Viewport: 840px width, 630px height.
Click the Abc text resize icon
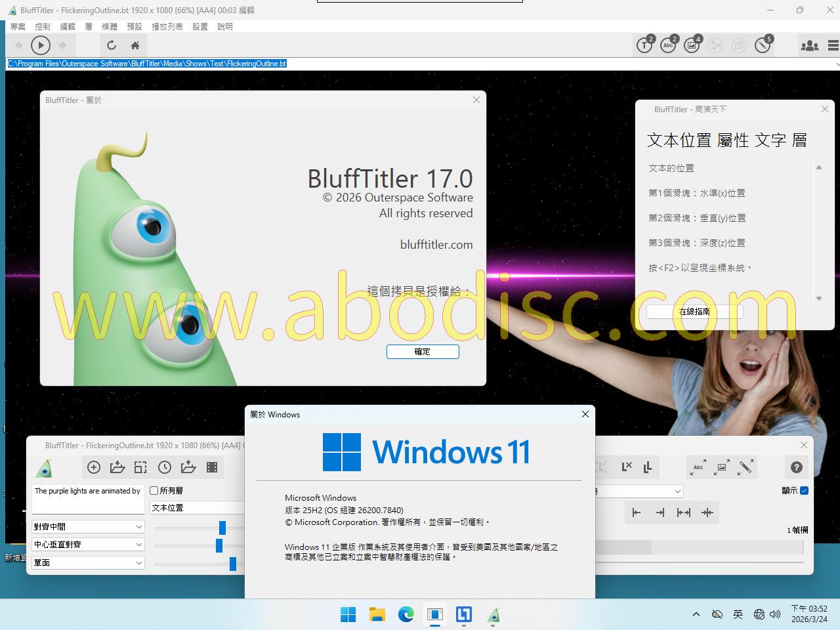pyautogui.click(x=698, y=467)
